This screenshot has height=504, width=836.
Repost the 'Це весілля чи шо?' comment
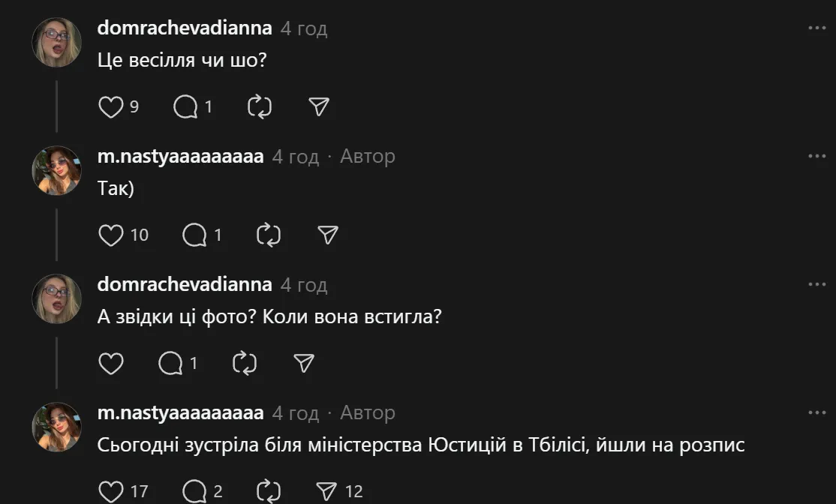(x=259, y=107)
